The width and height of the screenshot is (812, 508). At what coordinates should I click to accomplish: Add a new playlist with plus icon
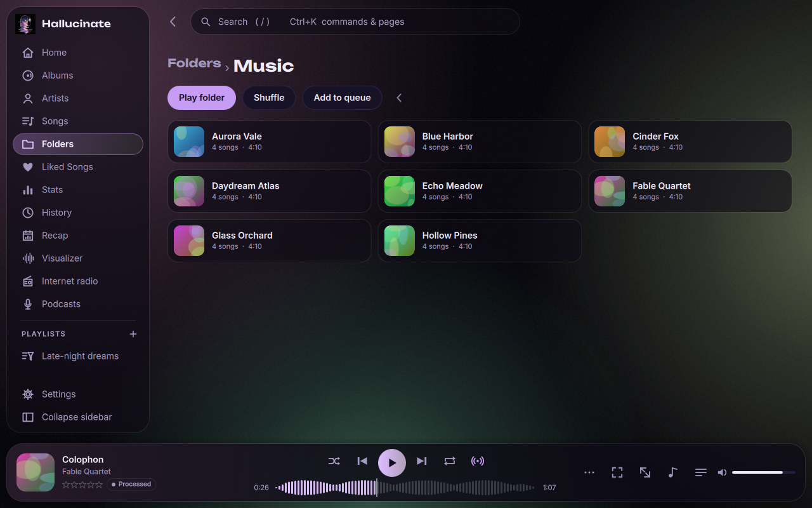(x=133, y=334)
